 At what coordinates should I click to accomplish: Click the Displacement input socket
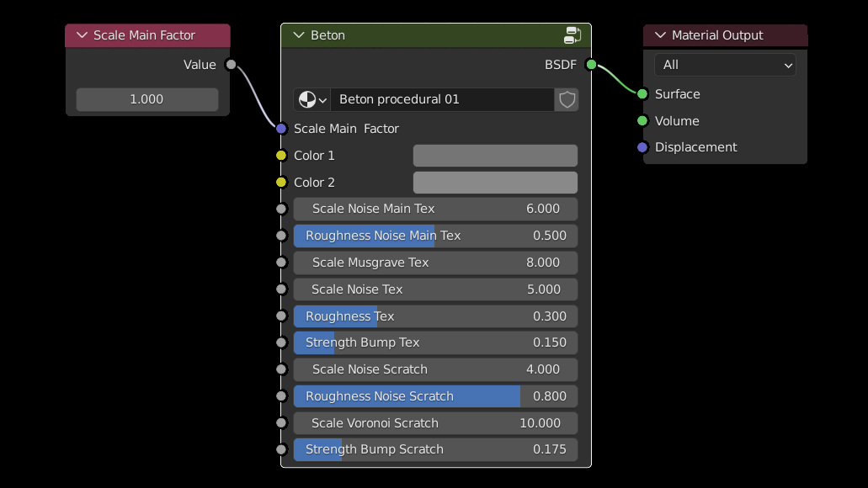pyautogui.click(x=642, y=147)
